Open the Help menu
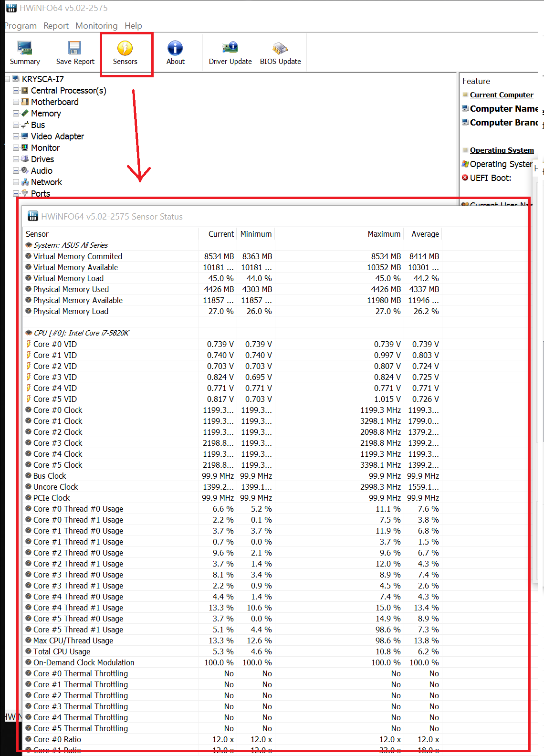Image resolution: width=544 pixels, height=756 pixels. [133, 26]
